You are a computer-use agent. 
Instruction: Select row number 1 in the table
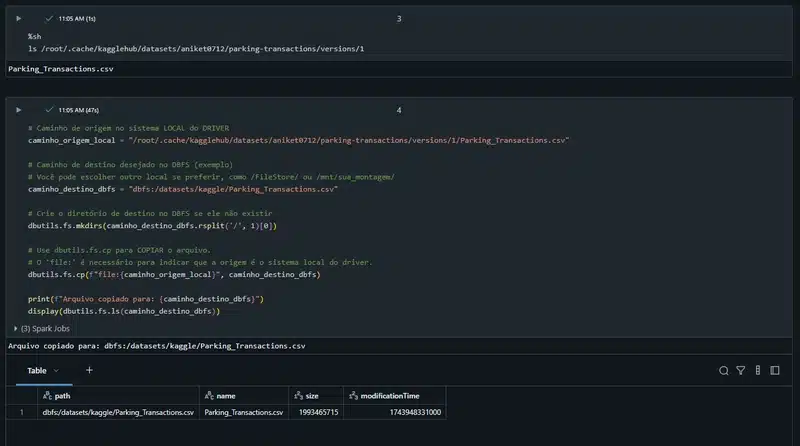point(21,412)
